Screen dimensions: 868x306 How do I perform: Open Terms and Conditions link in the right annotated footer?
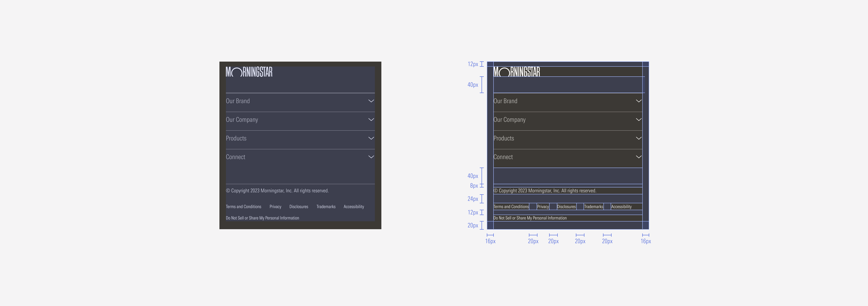pyautogui.click(x=511, y=206)
